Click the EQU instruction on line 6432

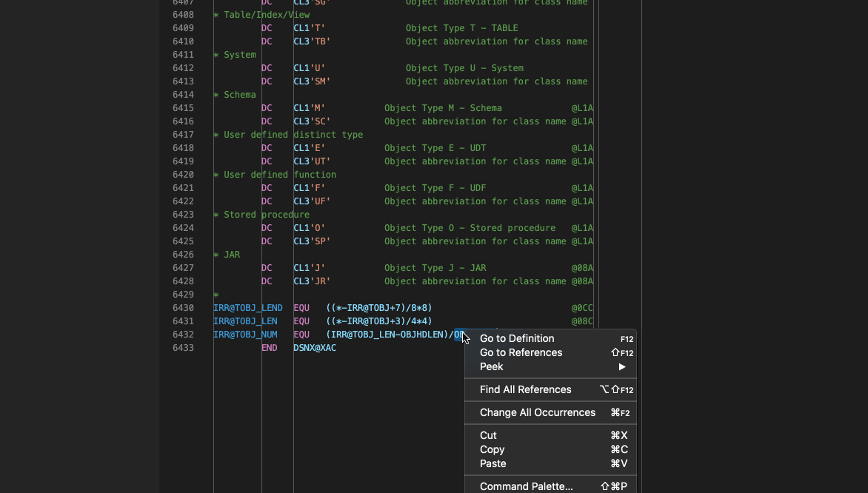(301, 335)
